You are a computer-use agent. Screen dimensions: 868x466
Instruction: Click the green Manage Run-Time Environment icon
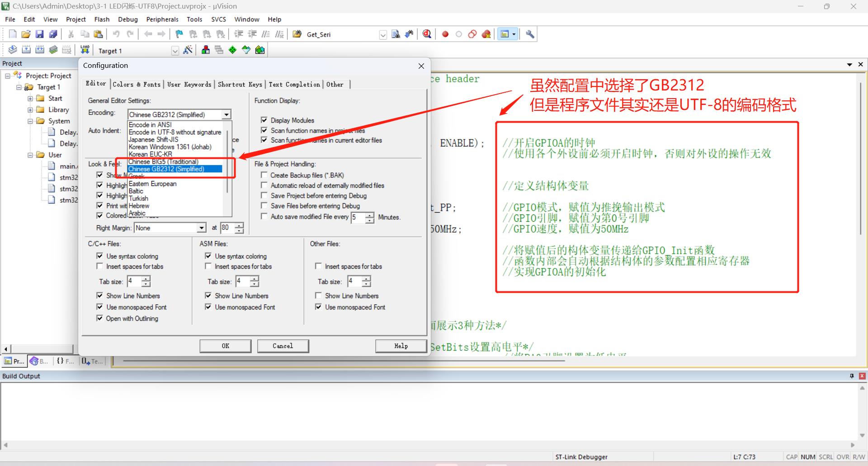(232, 50)
